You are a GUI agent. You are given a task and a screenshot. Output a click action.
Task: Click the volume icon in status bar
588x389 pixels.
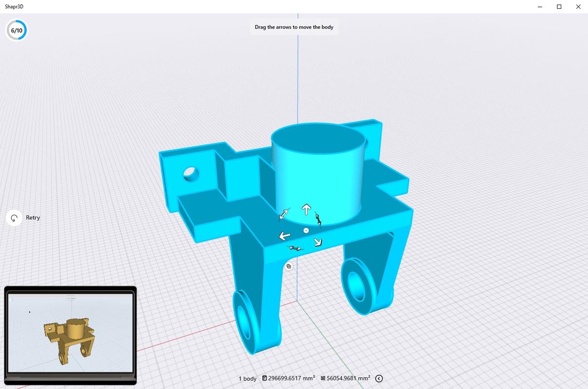tap(264, 378)
